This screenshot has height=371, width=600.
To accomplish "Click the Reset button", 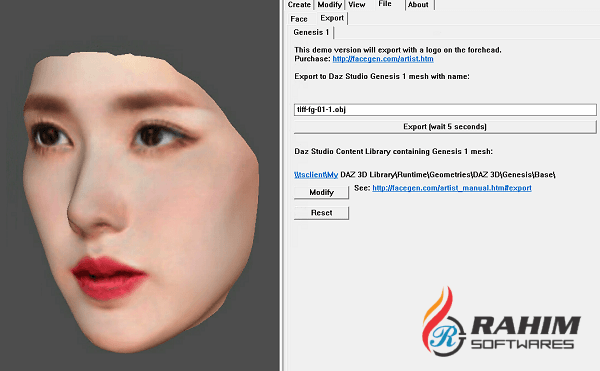I will (x=321, y=213).
